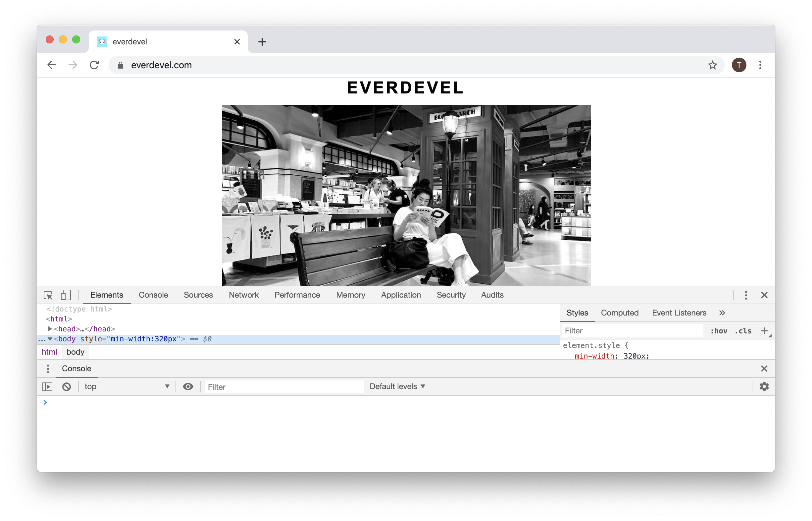Focus the Console Filter field
The width and height of the screenshot is (812, 521).
click(284, 387)
